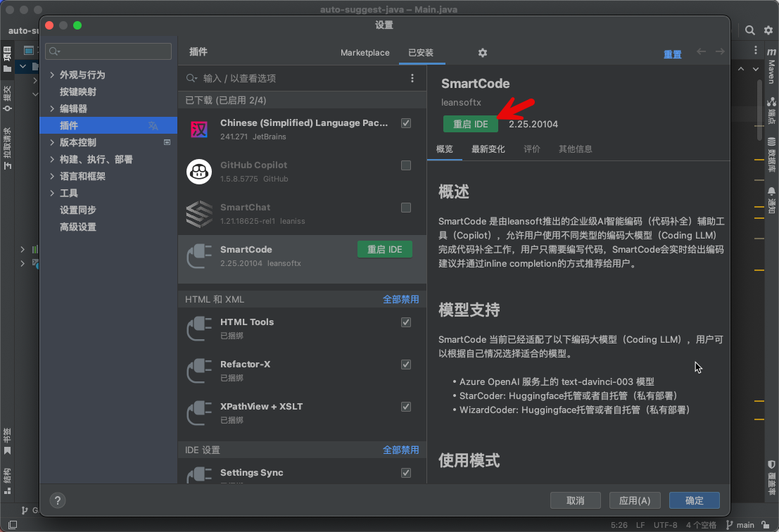Click the help question mark button

click(x=58, y=500)
